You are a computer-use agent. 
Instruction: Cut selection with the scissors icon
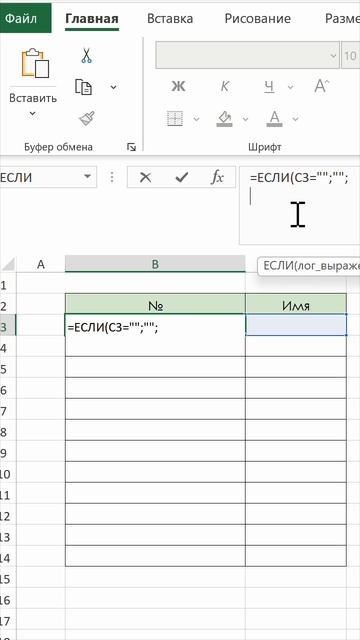click(x=86, y=56)
